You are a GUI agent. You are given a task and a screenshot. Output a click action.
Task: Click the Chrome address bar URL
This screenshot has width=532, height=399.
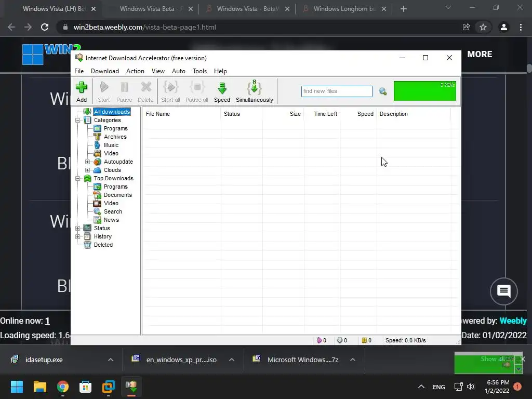pyautogui.click(x=144, y=27)
